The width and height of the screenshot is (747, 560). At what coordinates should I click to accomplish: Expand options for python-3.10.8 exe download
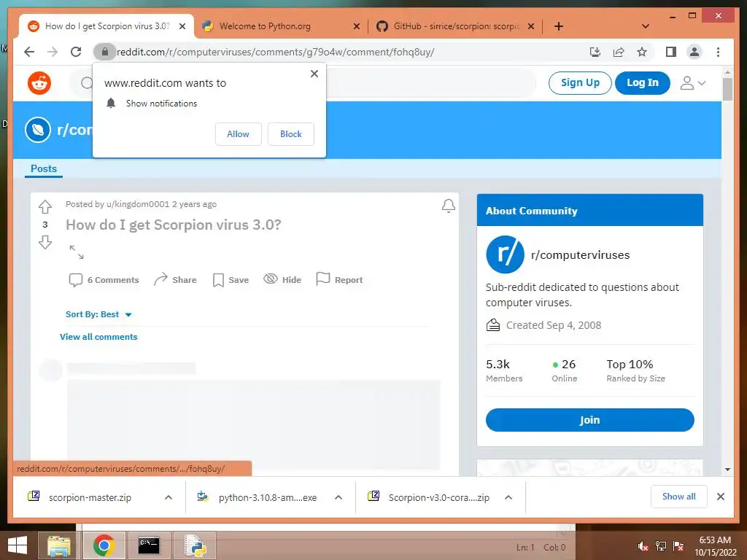tap(338, 497)
